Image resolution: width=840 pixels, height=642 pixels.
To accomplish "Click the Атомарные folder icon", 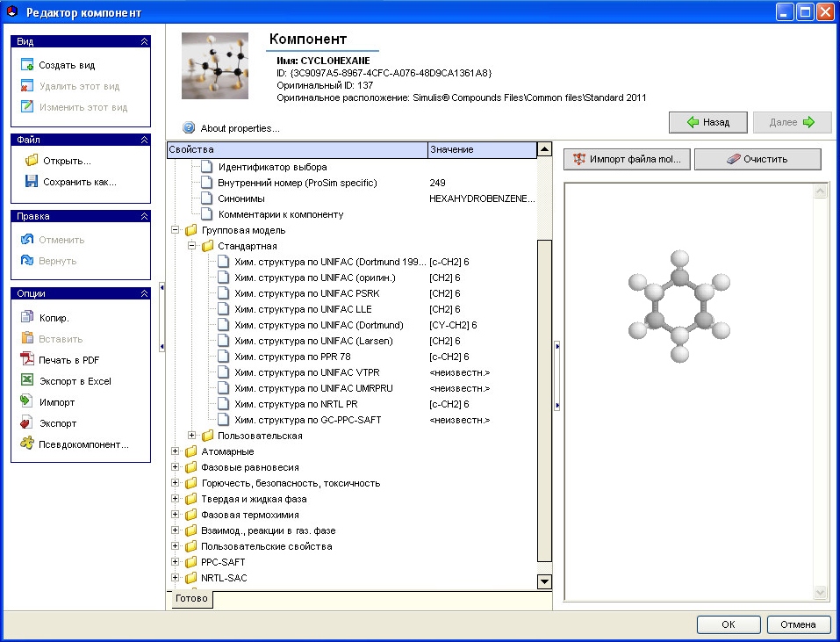I will [x=191, y=451].
